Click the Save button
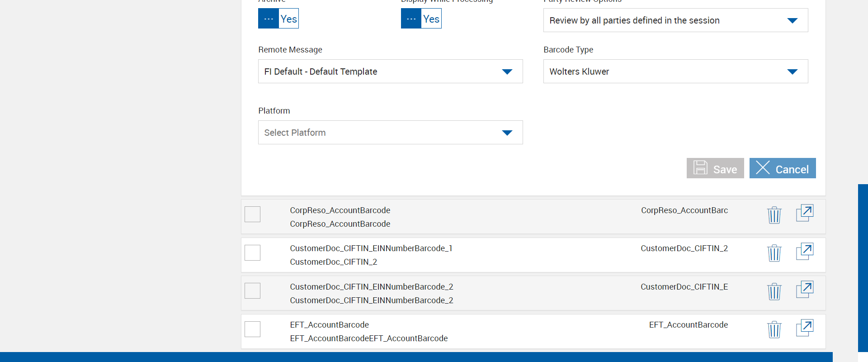This screenshot has width=868, height=362. pos(715,168)
